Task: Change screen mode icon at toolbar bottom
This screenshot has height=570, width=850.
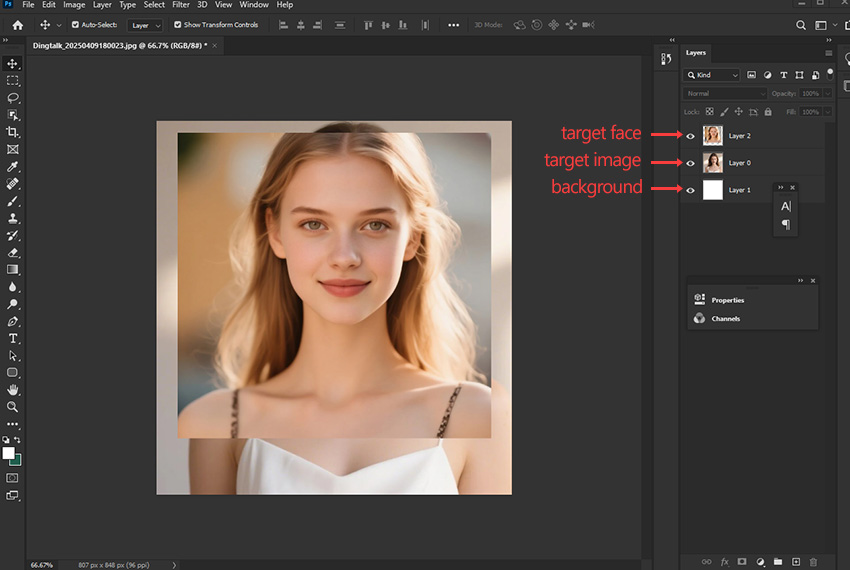Action: click(x=12, y=495)
